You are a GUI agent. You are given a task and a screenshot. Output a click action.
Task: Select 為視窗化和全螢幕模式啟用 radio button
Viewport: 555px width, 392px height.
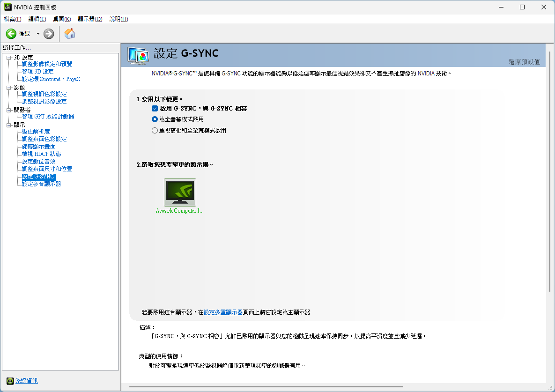tap(155, 131)
